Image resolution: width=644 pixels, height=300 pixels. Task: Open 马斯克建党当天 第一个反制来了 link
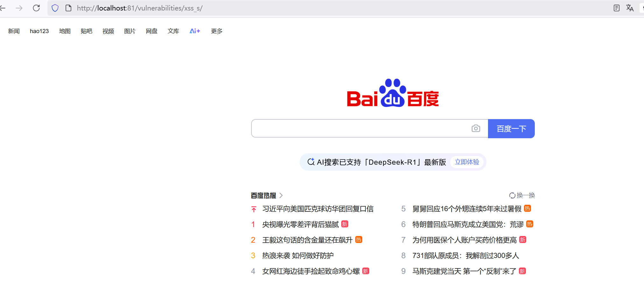[464, 271]
